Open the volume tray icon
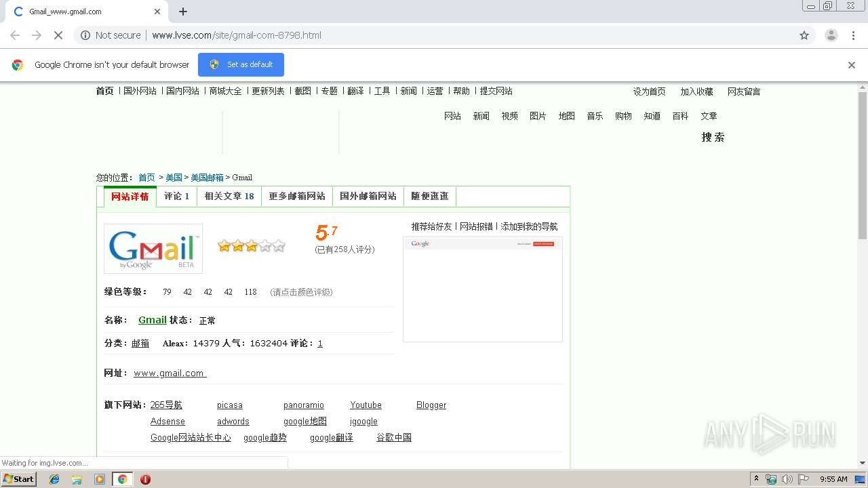The width and height of the screenshot is (868, 488). click(x=787, y=479)
